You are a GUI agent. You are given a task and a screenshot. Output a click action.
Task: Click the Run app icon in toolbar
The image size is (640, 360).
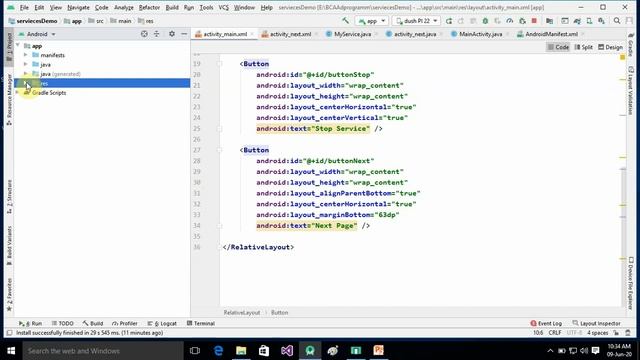tap(449, 21)
